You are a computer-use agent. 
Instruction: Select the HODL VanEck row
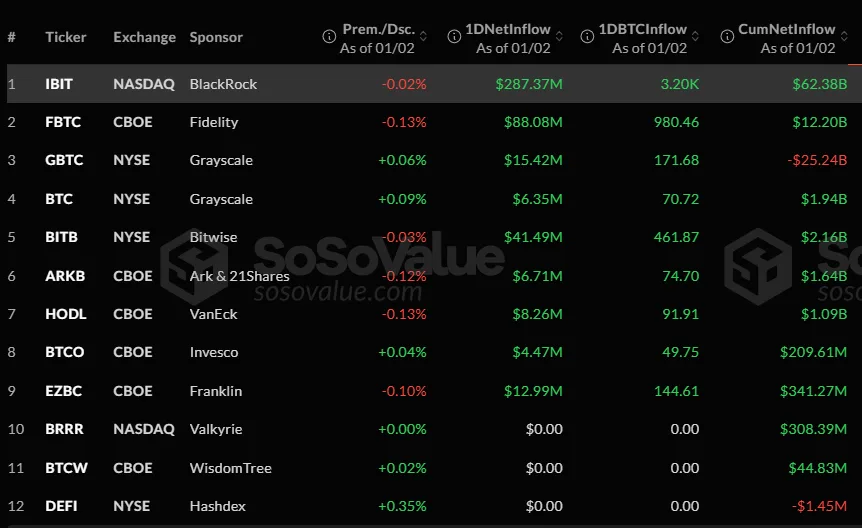[x=434, y=314]
